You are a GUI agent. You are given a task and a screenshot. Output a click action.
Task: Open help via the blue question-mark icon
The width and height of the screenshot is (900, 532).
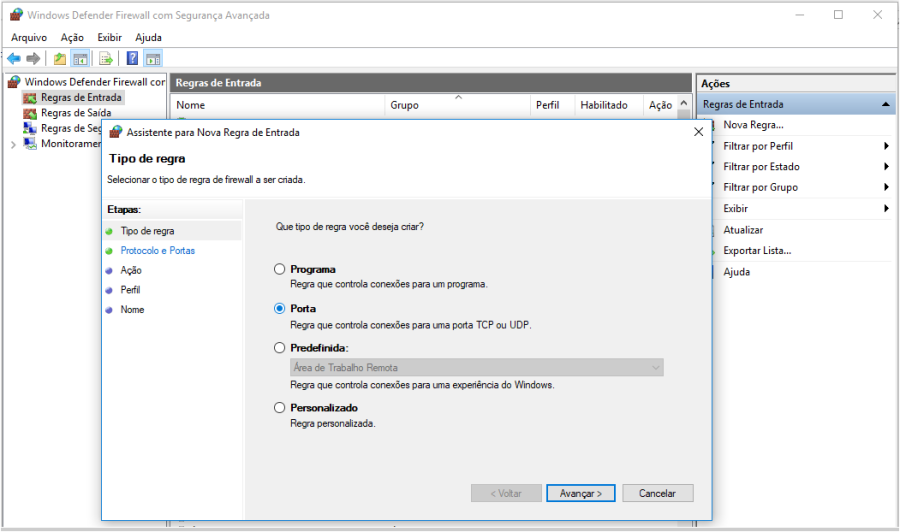(x=132, y=58)
